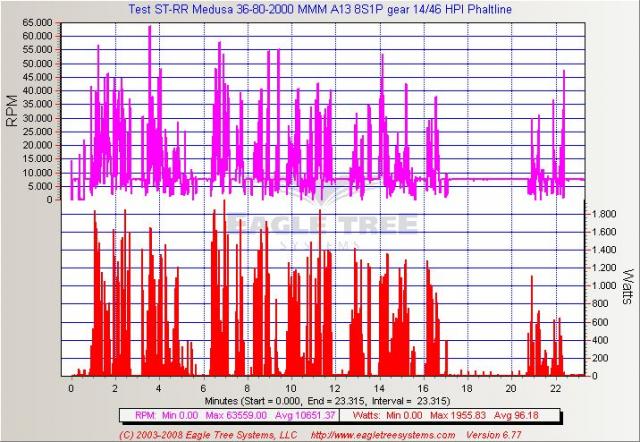640x442 pixels.
Task: Click the chart title starting 'Test ST-RR Medusa'
Action: tap(320, 8)
